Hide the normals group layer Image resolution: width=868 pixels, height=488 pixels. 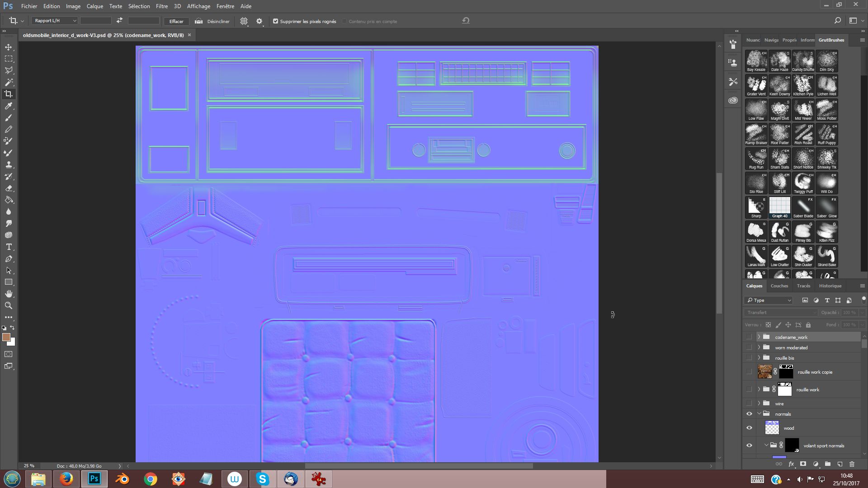[x=749, y=414]
